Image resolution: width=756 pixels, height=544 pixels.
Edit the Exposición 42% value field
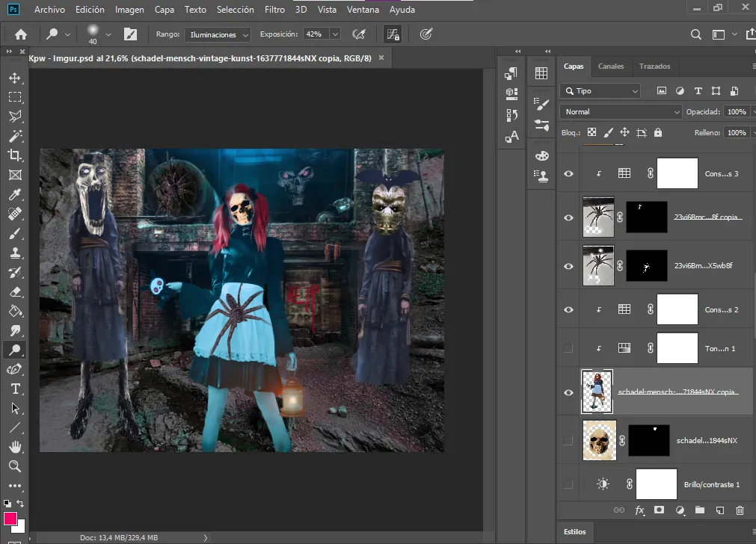coord(316,34)
